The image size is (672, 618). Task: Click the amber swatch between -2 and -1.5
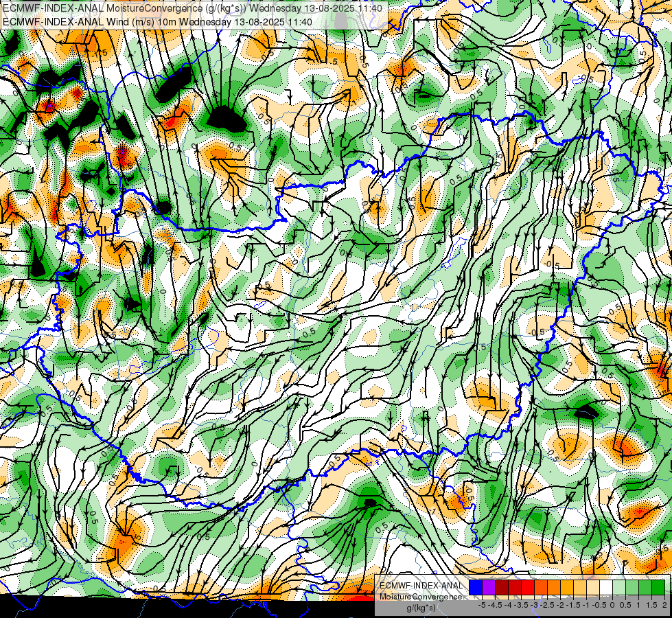[x=567, y=587]
